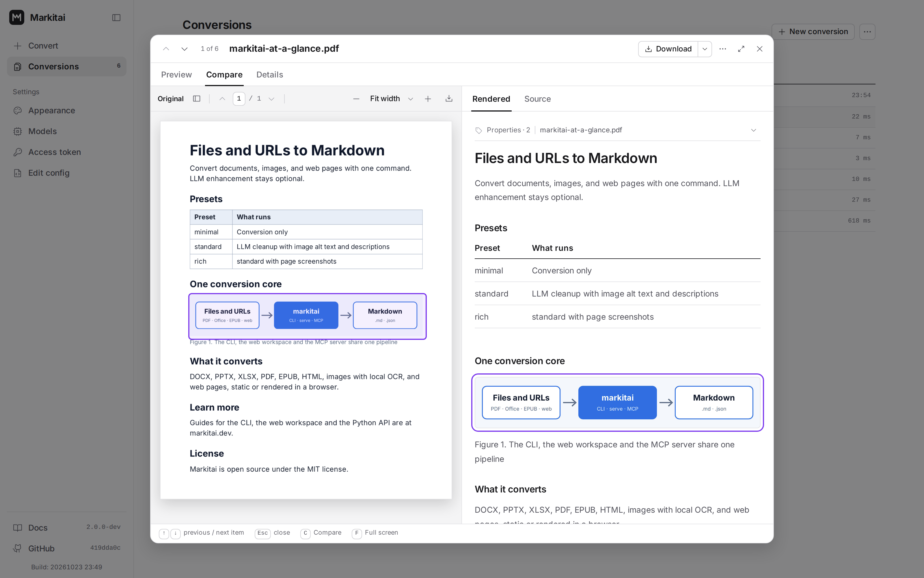Click the pipeline diagram in rendered pane
Image resolution: width=924 pixels, height=578 pixels.
(617, 403)
